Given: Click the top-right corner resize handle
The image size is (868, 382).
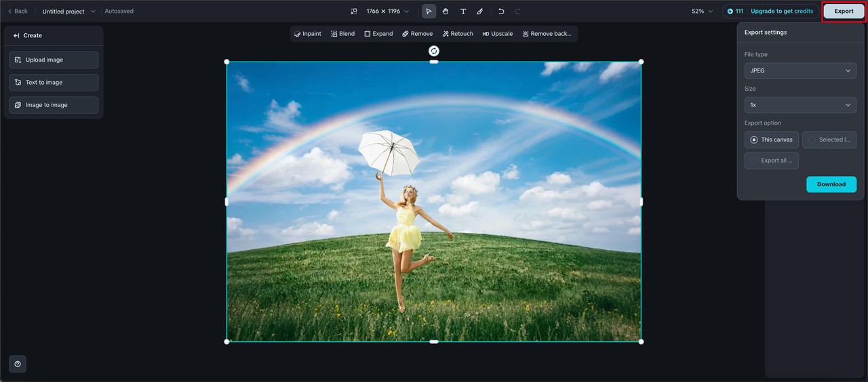Looking at the screenshot, I should click(641, 62).
